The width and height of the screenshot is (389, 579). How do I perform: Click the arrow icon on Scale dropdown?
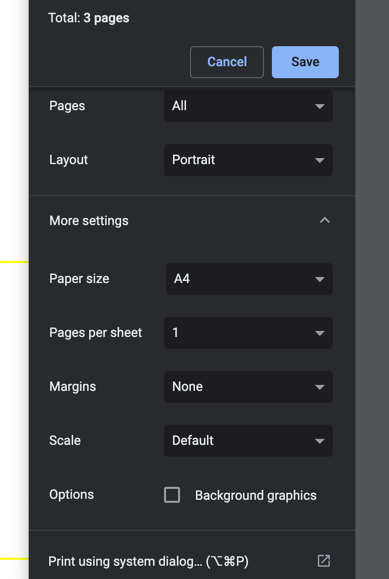320,441
